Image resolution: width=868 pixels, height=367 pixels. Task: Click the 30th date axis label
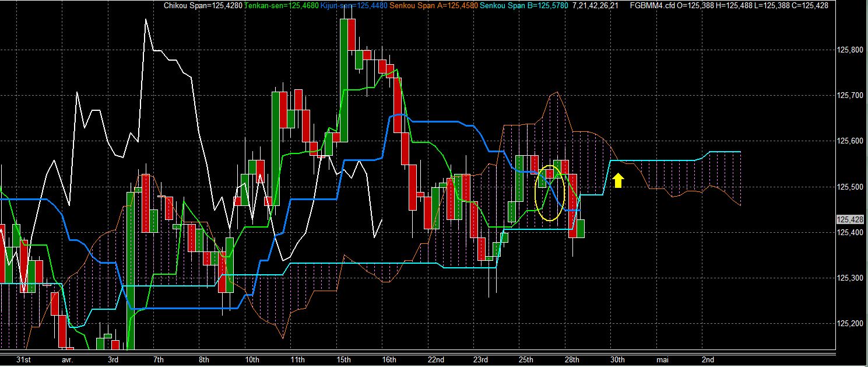[617, 359]
